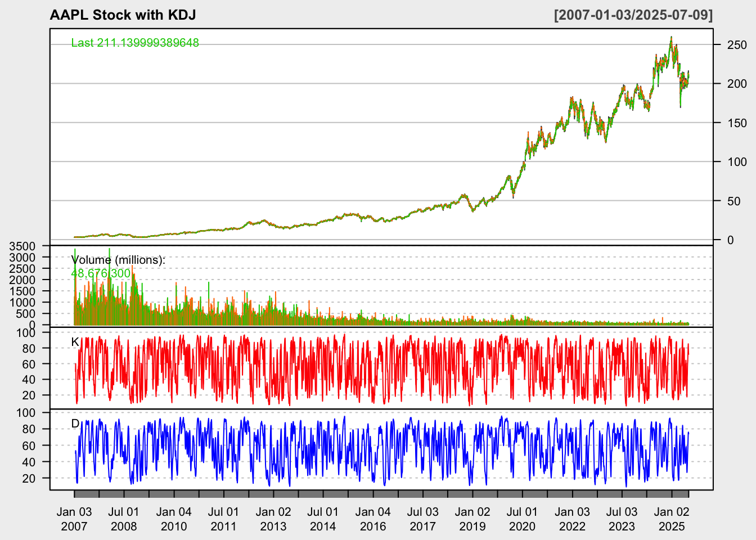Click the 'Jul 01 2011' date axis label
This screenshot has height=540, width=756.
pyautogui.click(x=223, y=519)
